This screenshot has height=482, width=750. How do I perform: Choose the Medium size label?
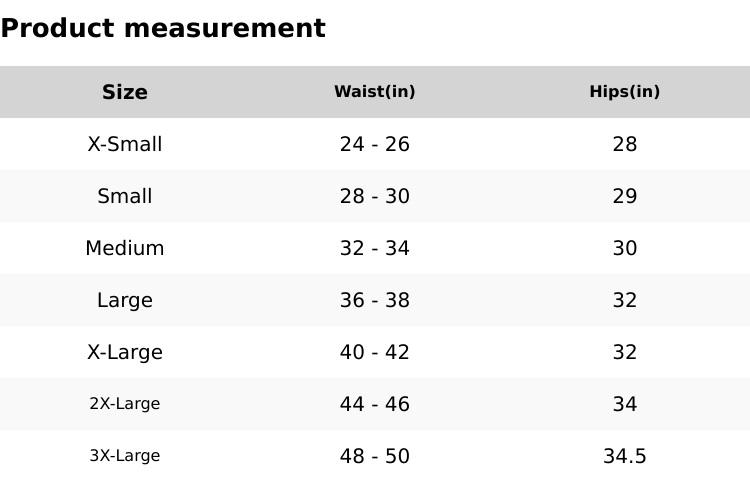click(125, 248)
